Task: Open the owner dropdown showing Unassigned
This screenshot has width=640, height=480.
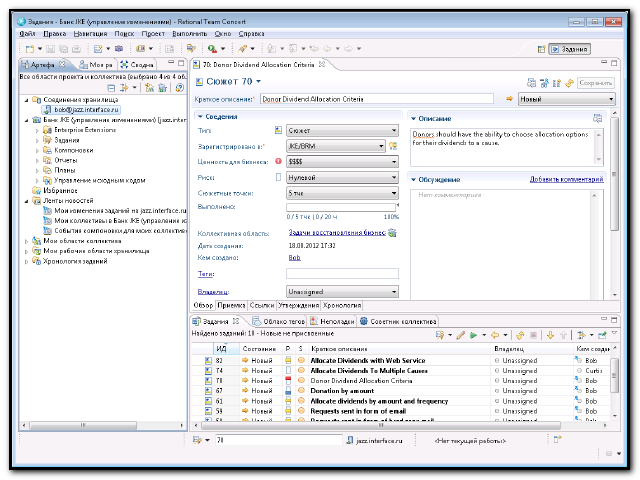Action: [x=342, y=292]
